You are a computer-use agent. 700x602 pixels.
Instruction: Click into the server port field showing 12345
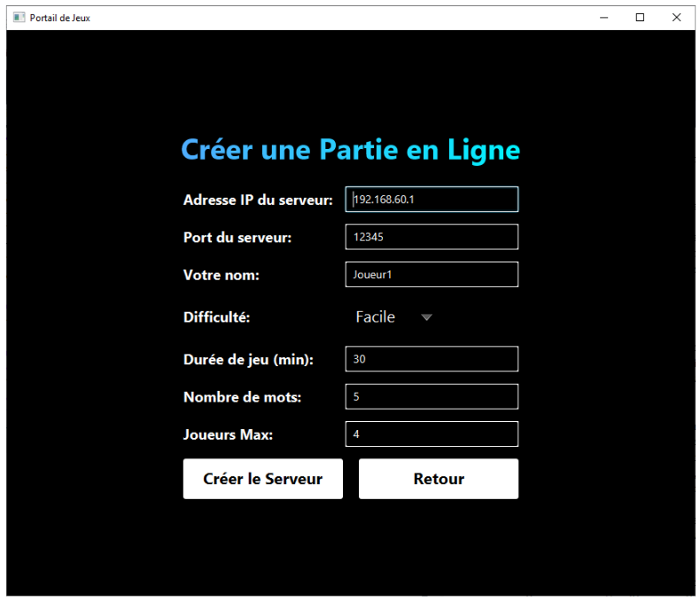point(432,237)
